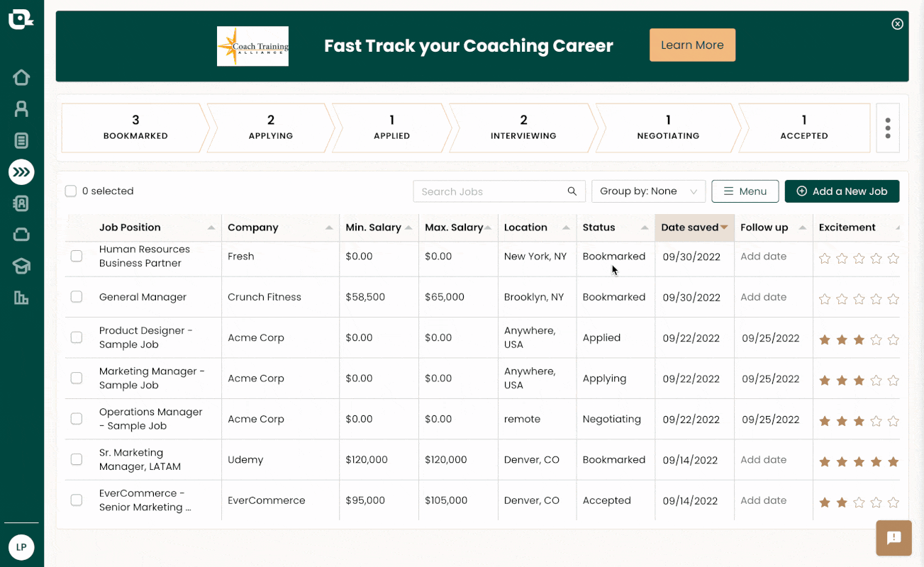Select the job tracker arrows icon
This screenshot has width=924, height=567.
pyautogui.click(x=21, y=172)
